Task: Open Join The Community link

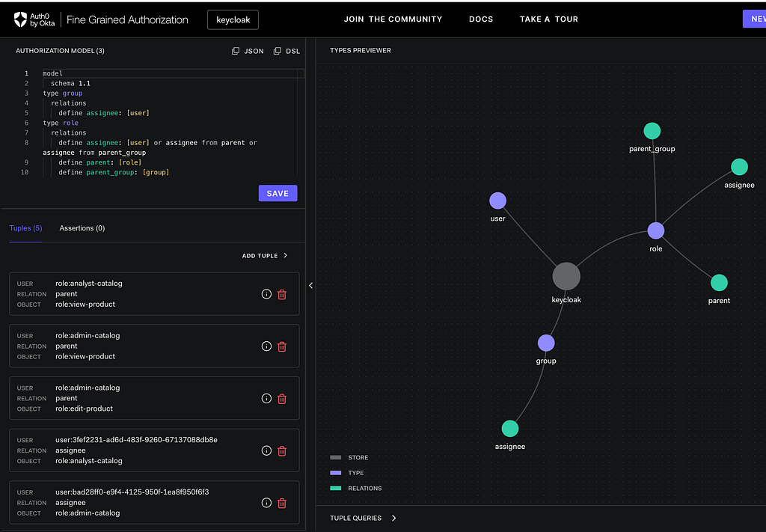Action: pos(393,19)
